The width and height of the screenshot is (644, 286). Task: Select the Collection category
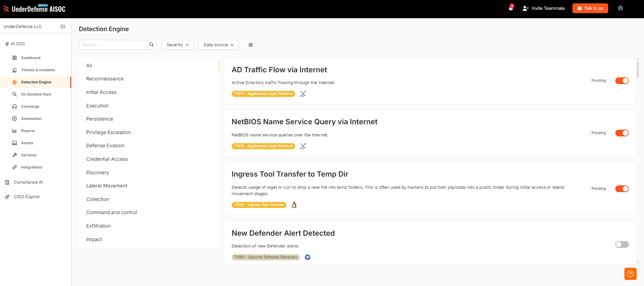click(x=98, y=199)
